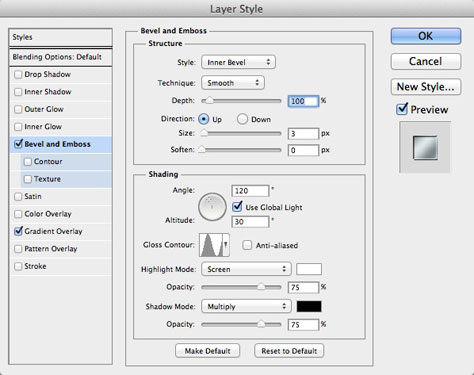Open the Highlight Mode dropdown showing Screen
Image resolution: width=474 pixels, height=375 pixels.
pos(246,269)
